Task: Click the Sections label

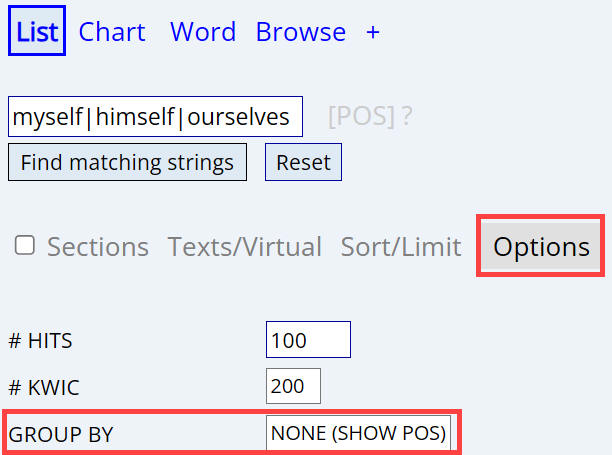Action: (98, 247)
